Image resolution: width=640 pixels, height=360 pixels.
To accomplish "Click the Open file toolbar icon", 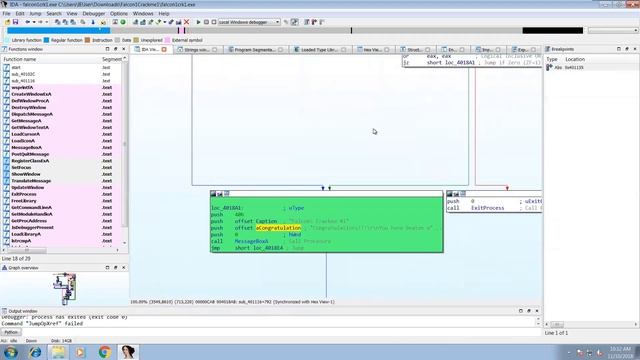I will (x=7, y=22).
